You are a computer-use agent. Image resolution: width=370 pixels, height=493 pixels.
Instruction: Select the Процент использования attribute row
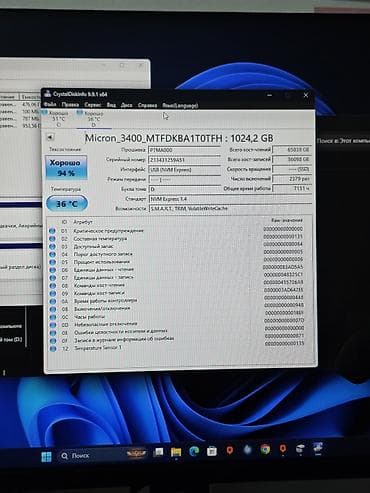tap(177, 262)
